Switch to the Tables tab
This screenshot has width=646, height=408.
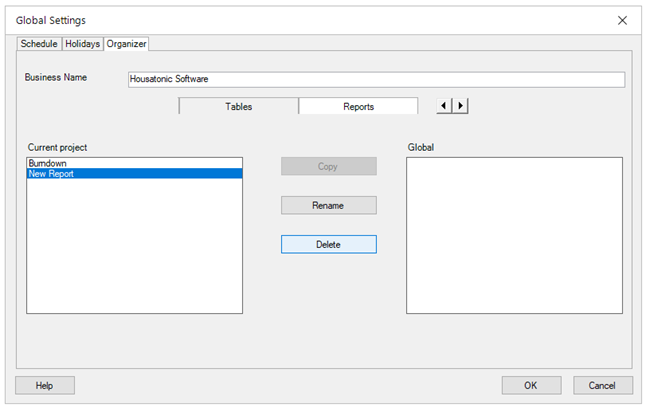pyautogui.click(x=238, y=106)
